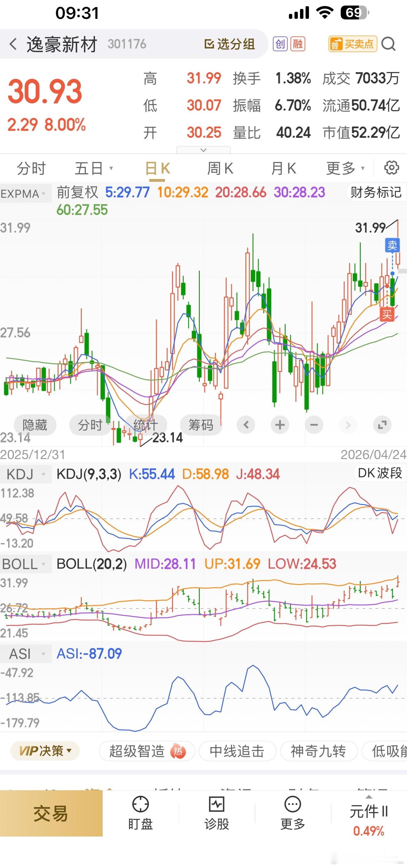Tap the 融 margin badge
Screen dimensions: 407x868
(298, 44)
